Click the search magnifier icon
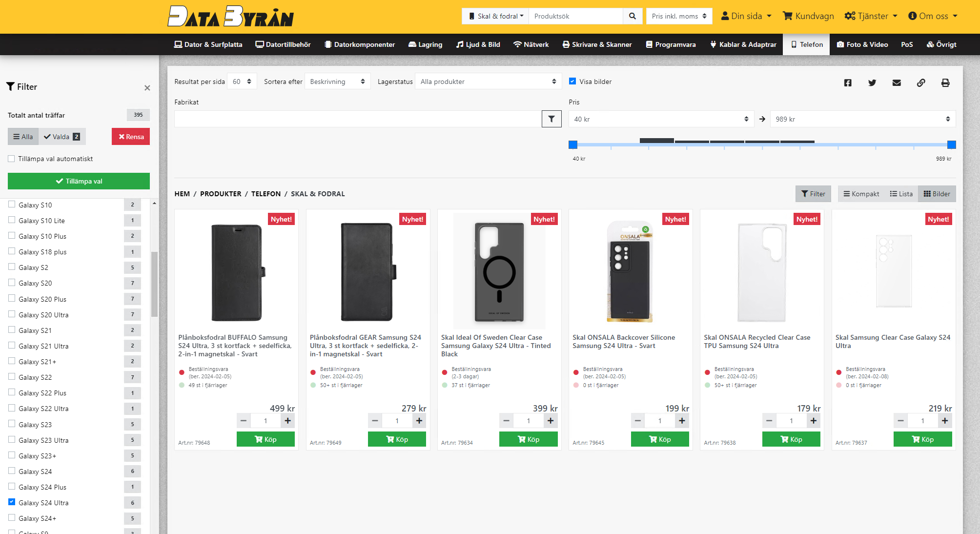This screenshot has width=980, height=534. 632,16
